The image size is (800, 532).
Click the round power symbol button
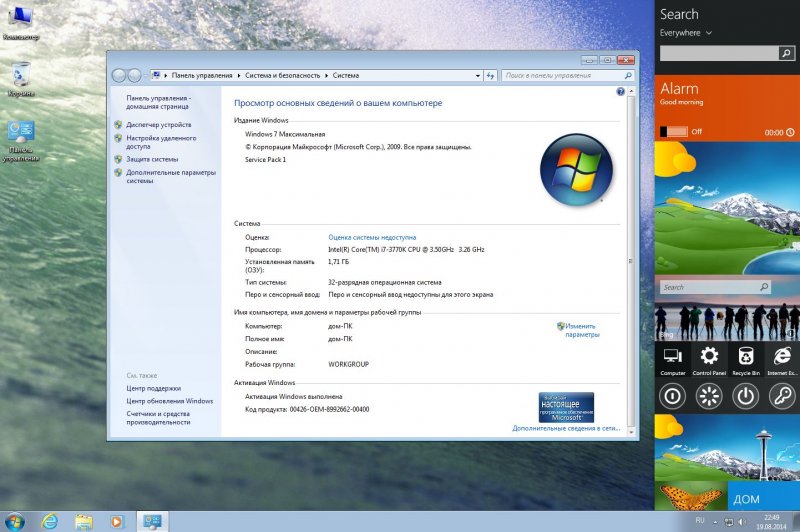coord(745,396)
